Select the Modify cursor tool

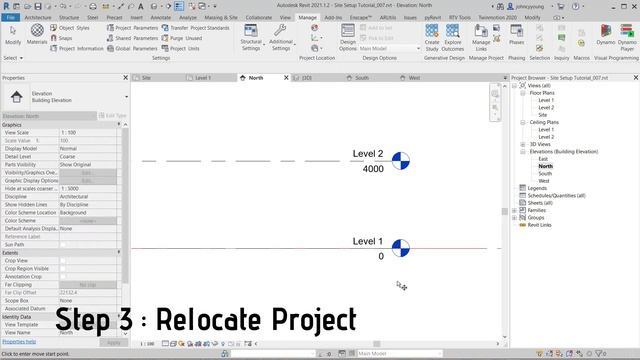coord(13,35)
